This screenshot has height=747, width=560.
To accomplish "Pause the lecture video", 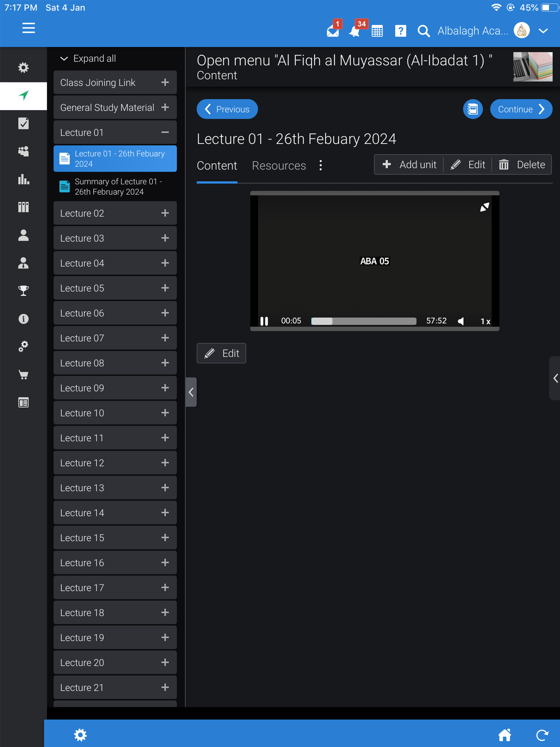I will click(x=264, y=321).
